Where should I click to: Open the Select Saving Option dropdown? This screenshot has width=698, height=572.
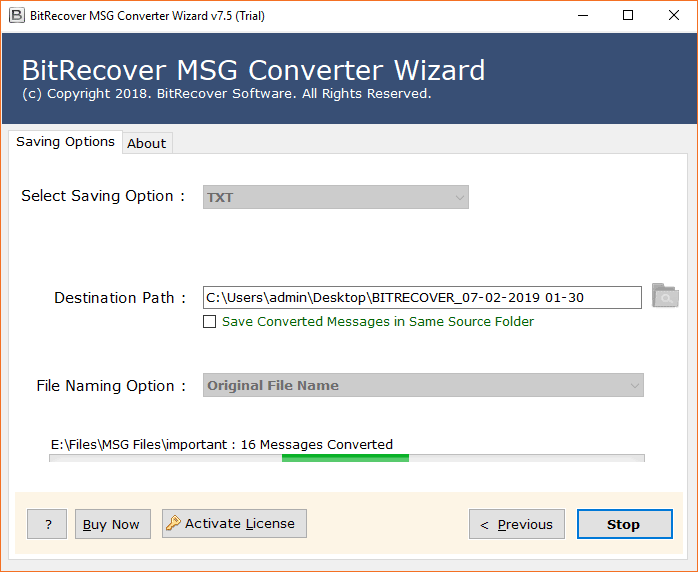coord(336,197)
